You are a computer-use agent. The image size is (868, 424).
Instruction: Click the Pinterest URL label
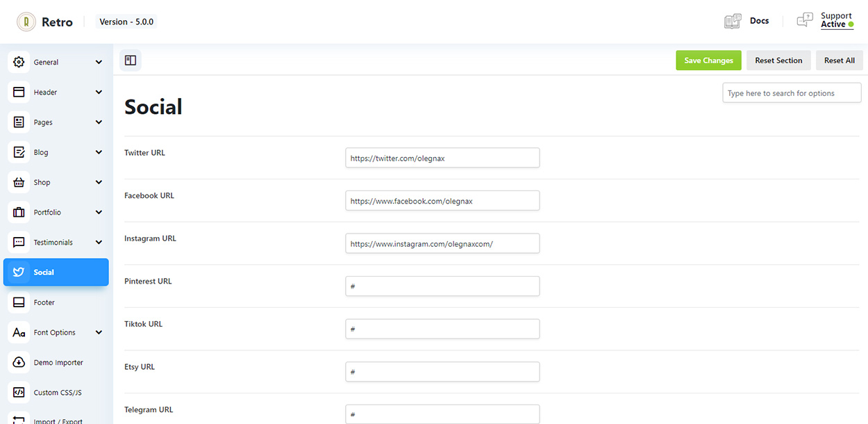pyautogui.click(x=148, y=281)
